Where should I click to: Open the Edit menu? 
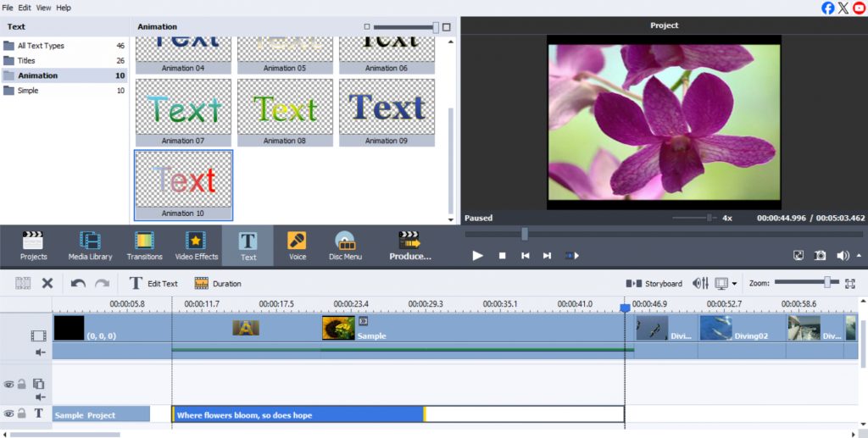[x=25, y=8]
